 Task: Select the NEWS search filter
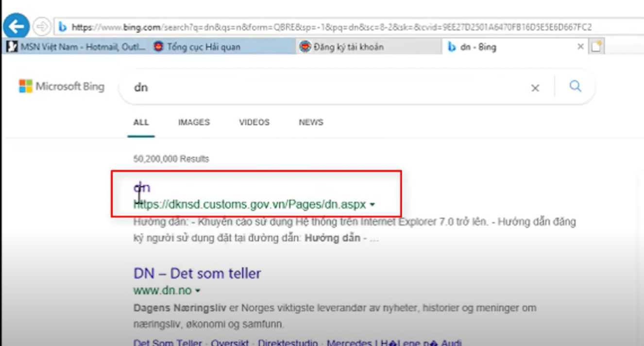[311, 122]
